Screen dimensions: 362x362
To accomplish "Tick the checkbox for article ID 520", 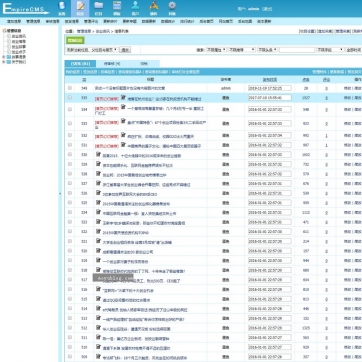I will 70,251.
